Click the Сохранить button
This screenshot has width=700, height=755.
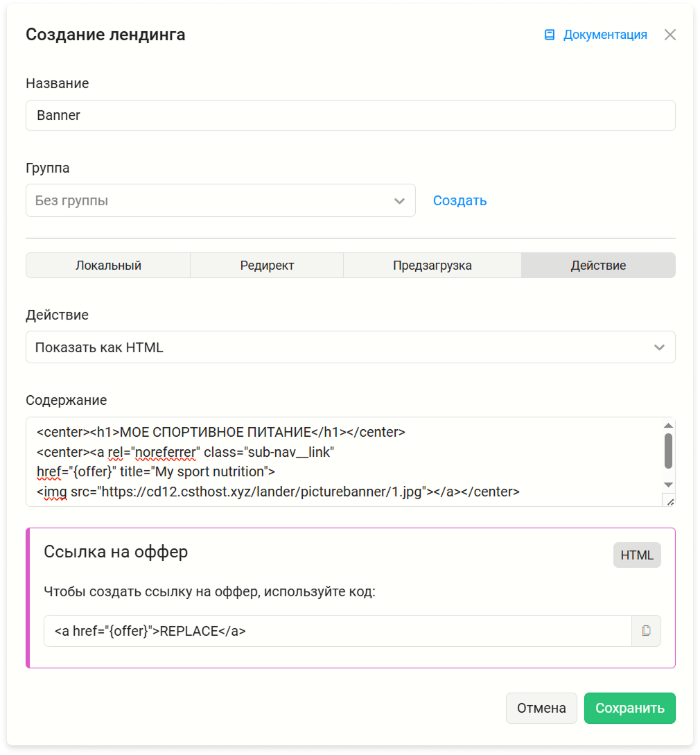click(x=630, y=708)
